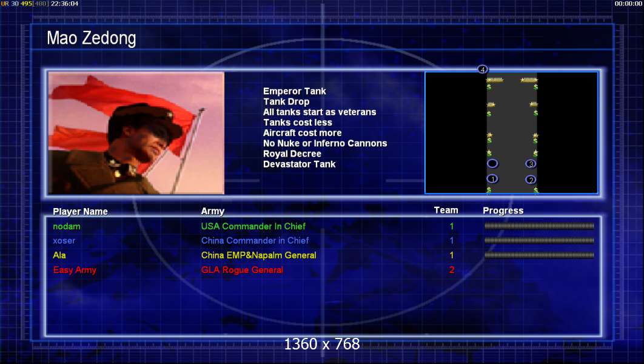Select start position 3 on the minimap
644x364 pixels.
531,164
